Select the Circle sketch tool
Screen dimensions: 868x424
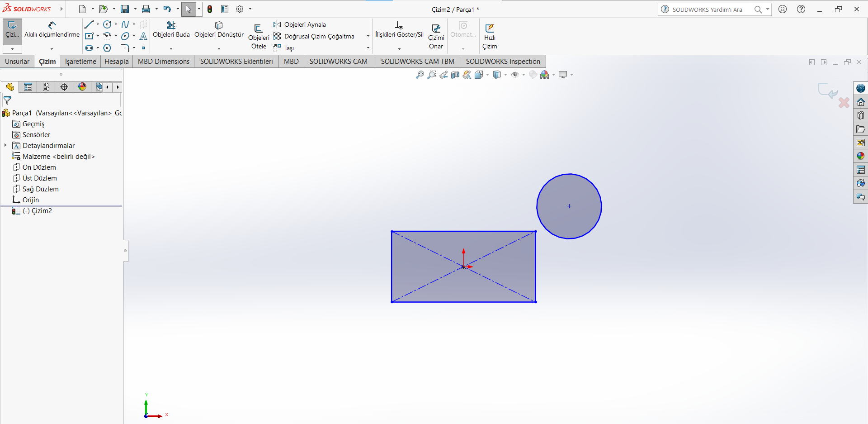point(107,24)
